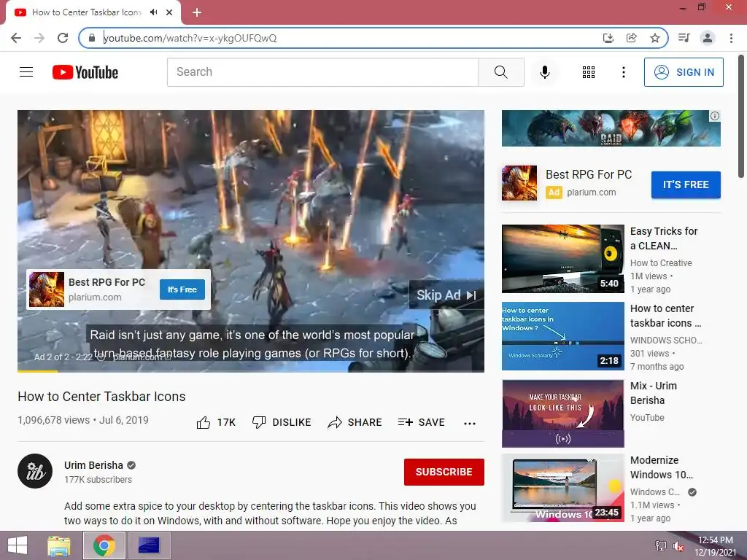The height and width of the screenshot is (560, 747).
Task: Open YouTube settings three-dot menu
Action: pos(623,72)
